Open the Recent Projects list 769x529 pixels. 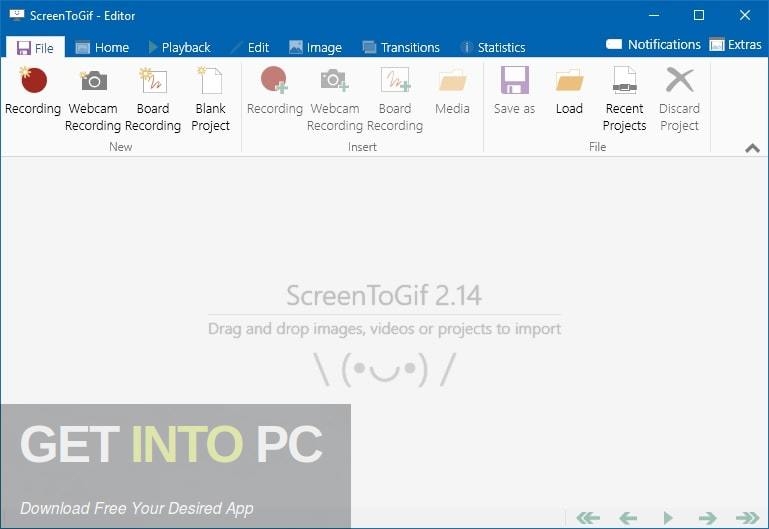624,100
